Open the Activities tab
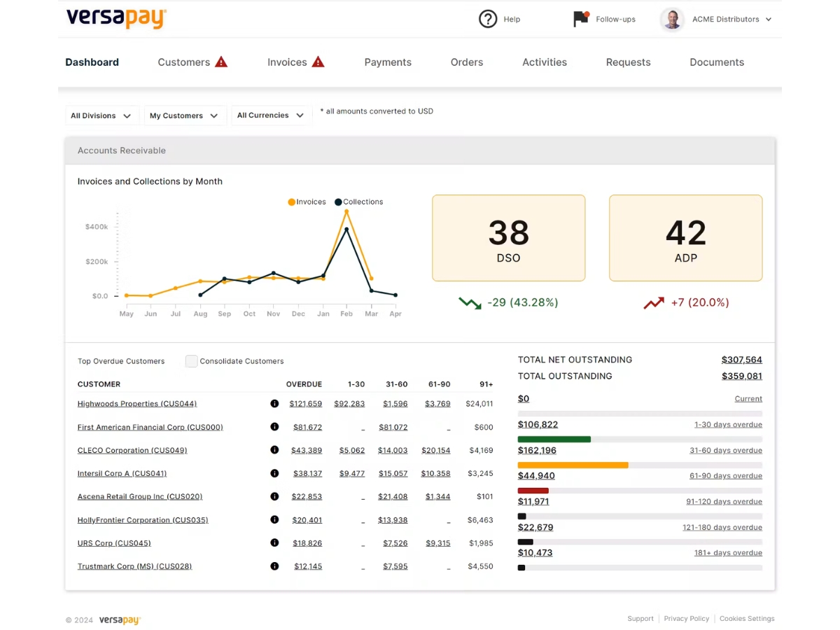Viewport: 840px width, 630px height. [545, 62]
